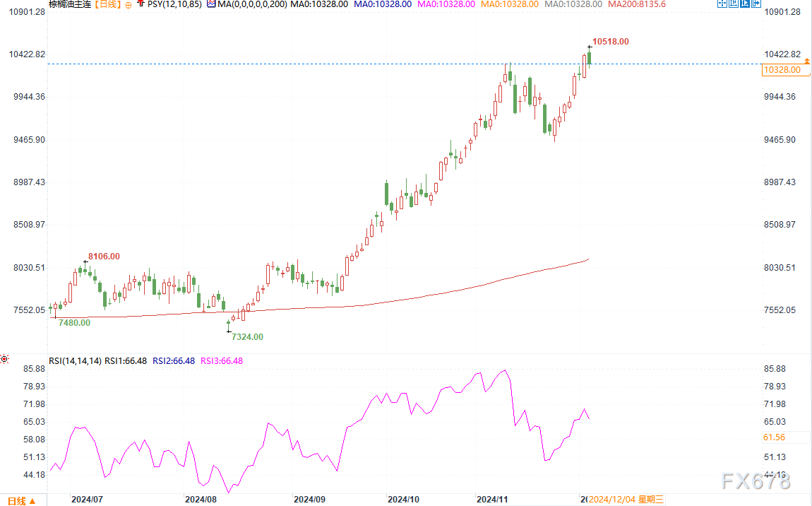Click the MA indicator chart icon
Image resolution: width=812 pixels, height=506 pixels.
(x=211, y=4)
